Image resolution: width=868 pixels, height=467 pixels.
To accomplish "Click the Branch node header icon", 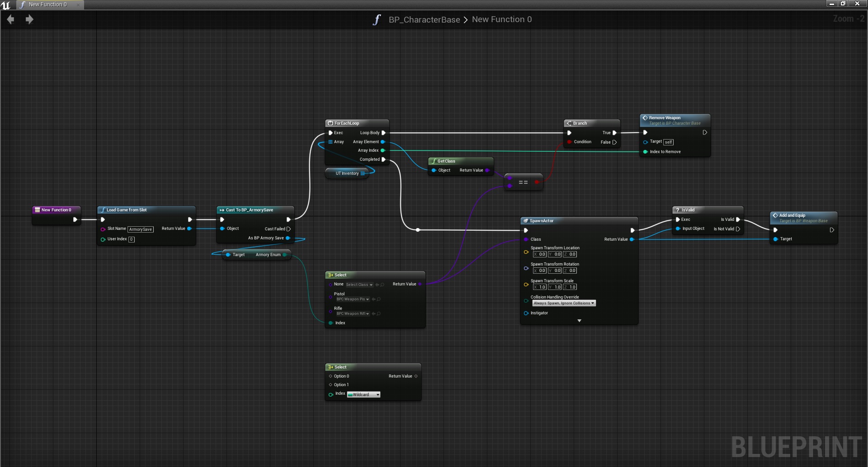I will (x=569, y=123).
